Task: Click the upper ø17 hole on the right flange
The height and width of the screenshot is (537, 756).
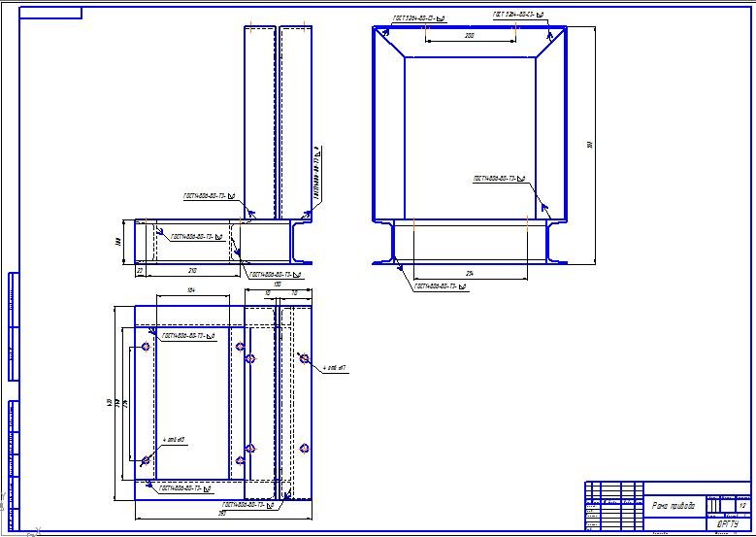Action: pyautogui.click(x=304, y=359)
